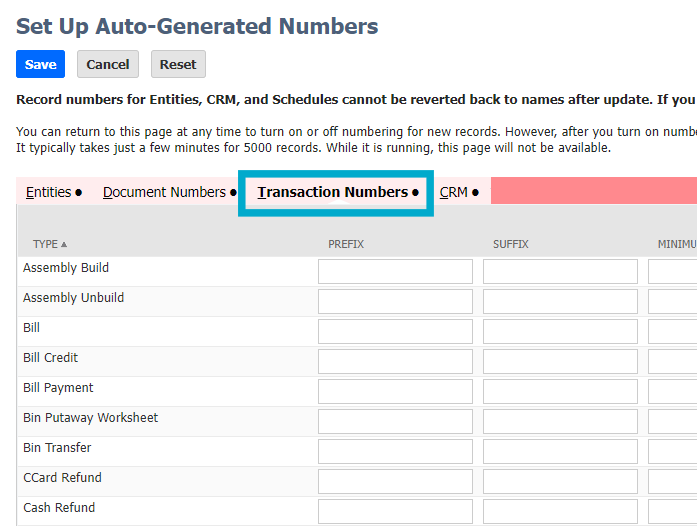Sort by the TYPE column header
The height and width of the screenshot is (526, 697).
coord(46,244)
